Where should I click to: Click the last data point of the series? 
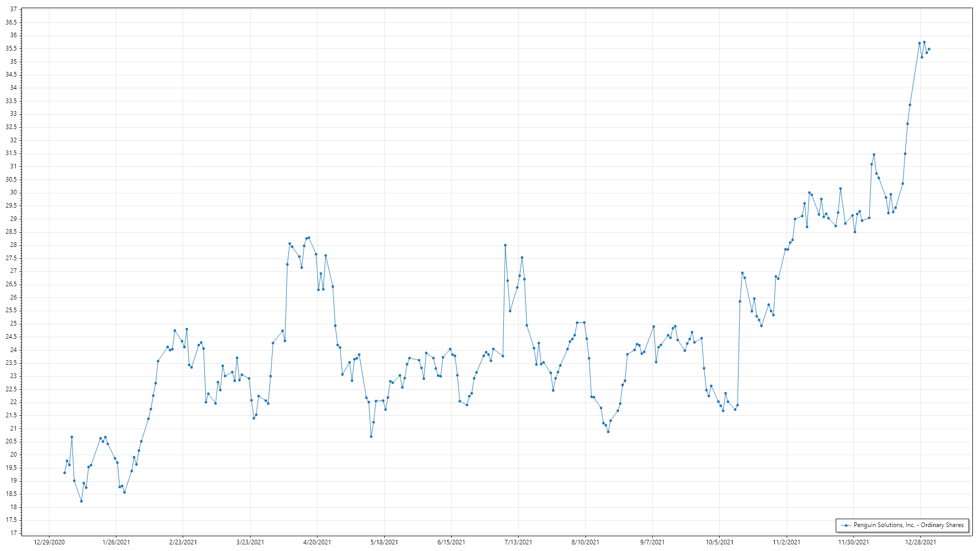click(x=929, y=49)
